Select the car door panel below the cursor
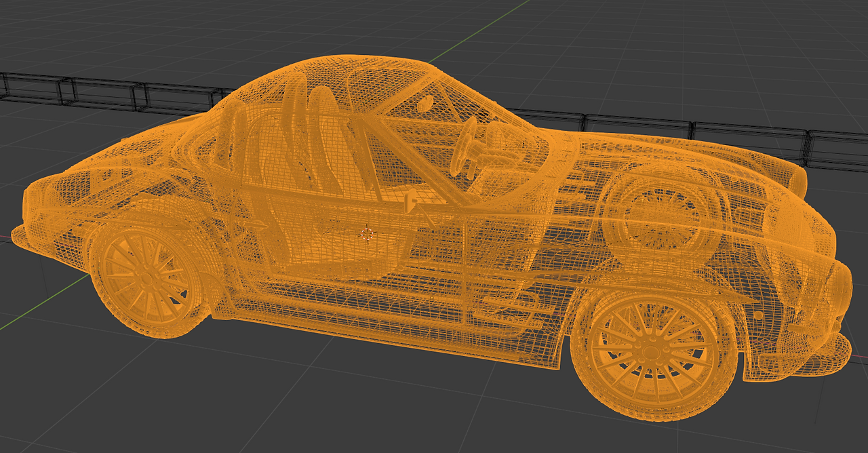 pyautogui.click(x=380, y=271)
